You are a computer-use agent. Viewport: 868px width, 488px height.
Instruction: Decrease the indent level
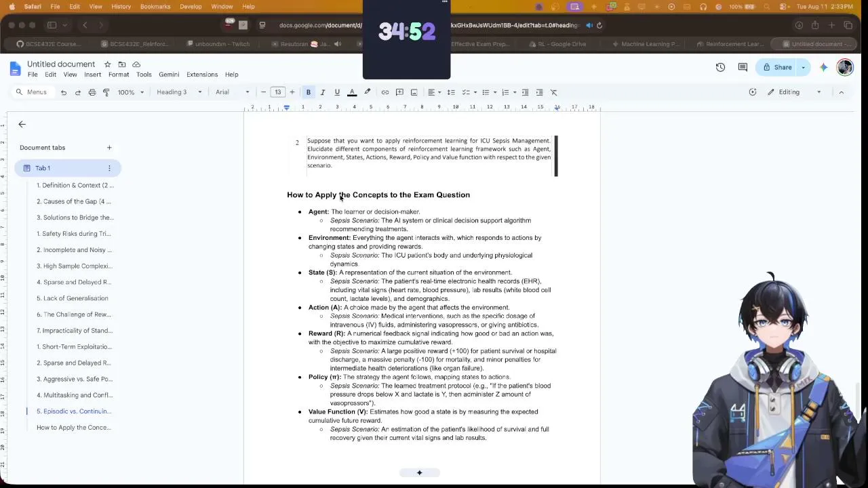pos(525,92)
